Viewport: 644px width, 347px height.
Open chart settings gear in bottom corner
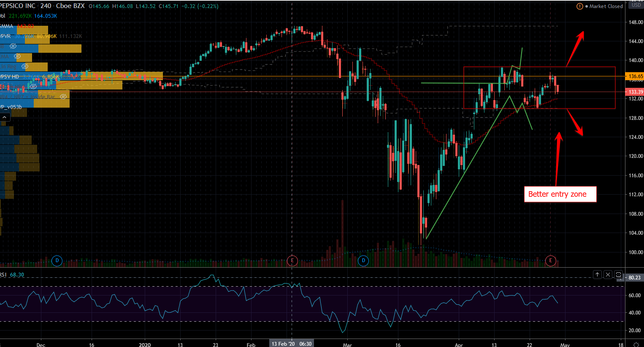[x=636, y=344]
